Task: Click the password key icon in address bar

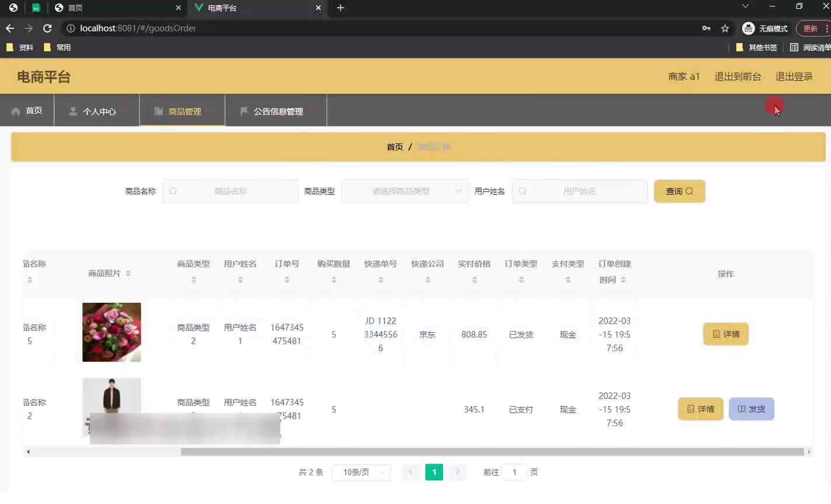Action: pyautogui.click(x=706, y=28)
